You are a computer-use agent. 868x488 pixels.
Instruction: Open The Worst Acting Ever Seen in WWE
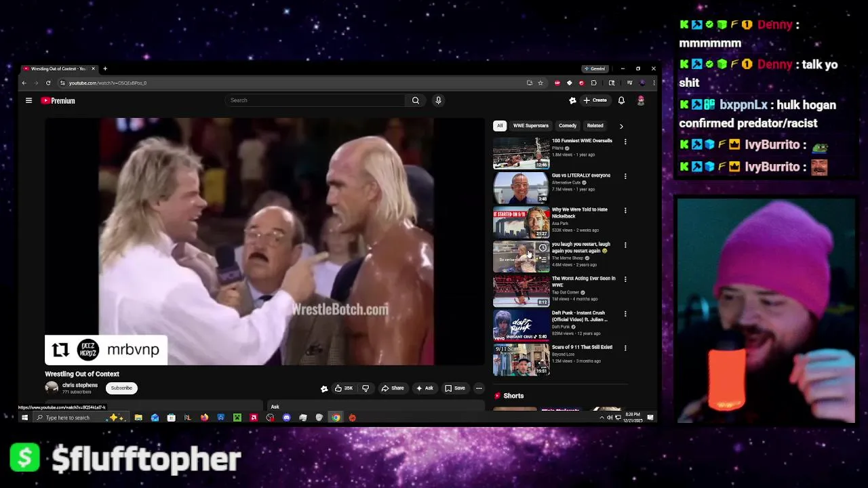pos(584,281)
